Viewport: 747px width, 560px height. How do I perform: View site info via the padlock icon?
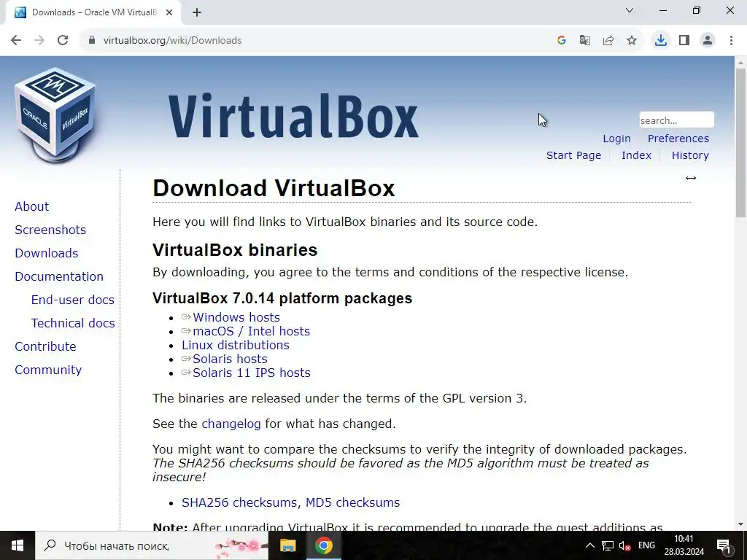92,41
